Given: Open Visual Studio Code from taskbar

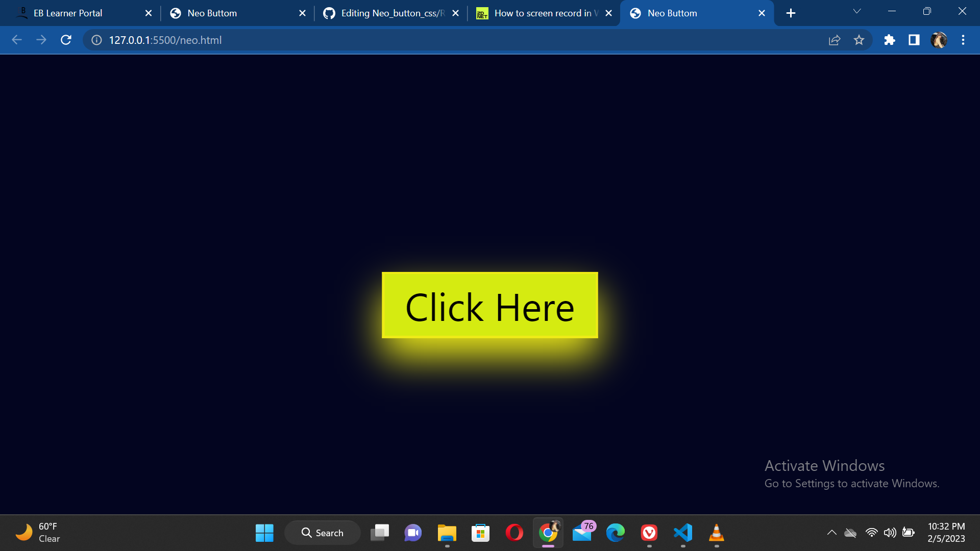Looking at the screenshot, I should (x=683, y=533).
